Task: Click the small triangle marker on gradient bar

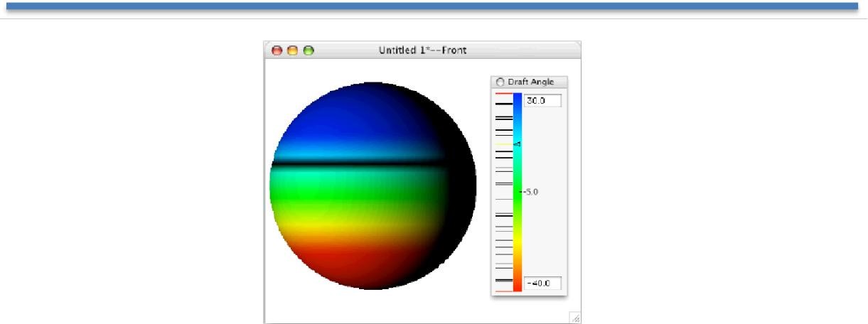Action: point(518,144)
